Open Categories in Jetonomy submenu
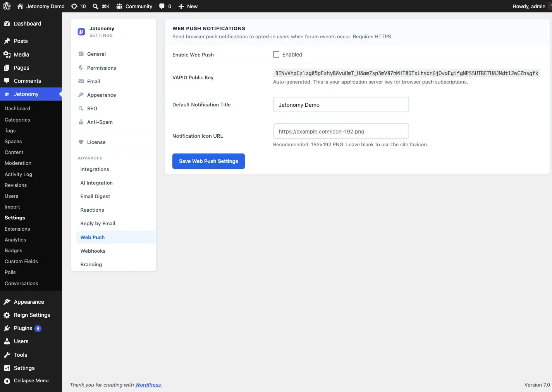This screenshot has width=552, height=392. click(17, 120)
